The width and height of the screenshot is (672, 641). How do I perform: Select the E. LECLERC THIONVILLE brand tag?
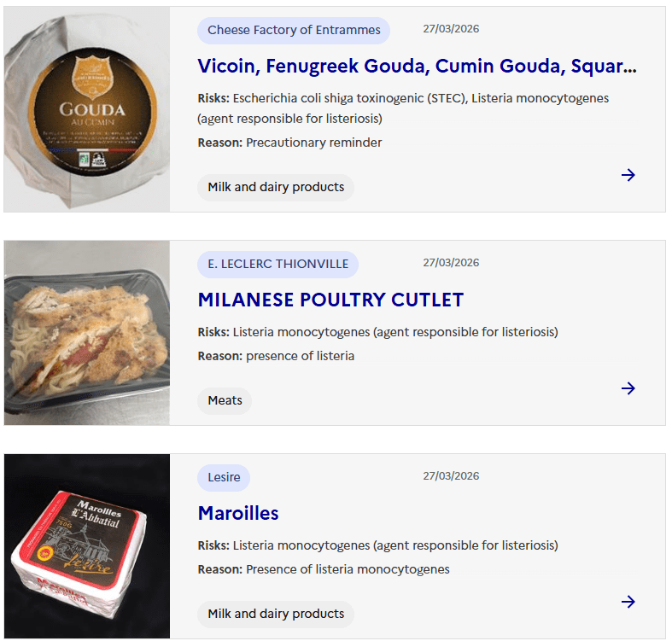click(278, 264)
